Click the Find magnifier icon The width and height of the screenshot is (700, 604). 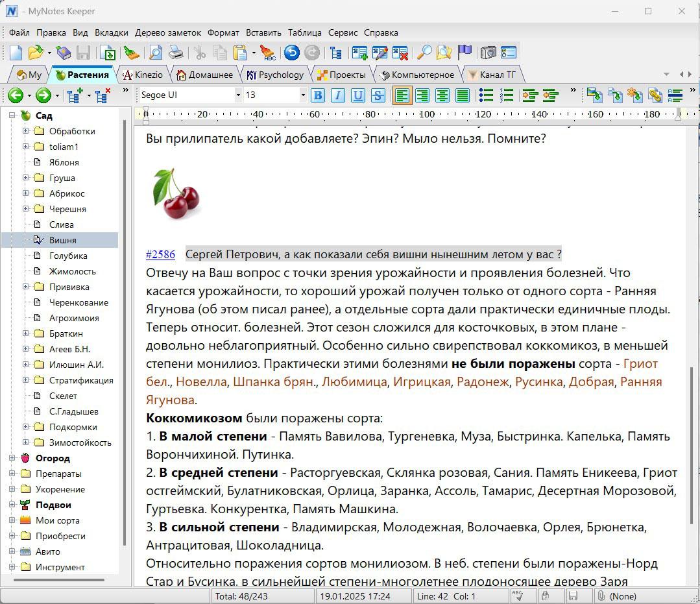click(x=424, y=53)
